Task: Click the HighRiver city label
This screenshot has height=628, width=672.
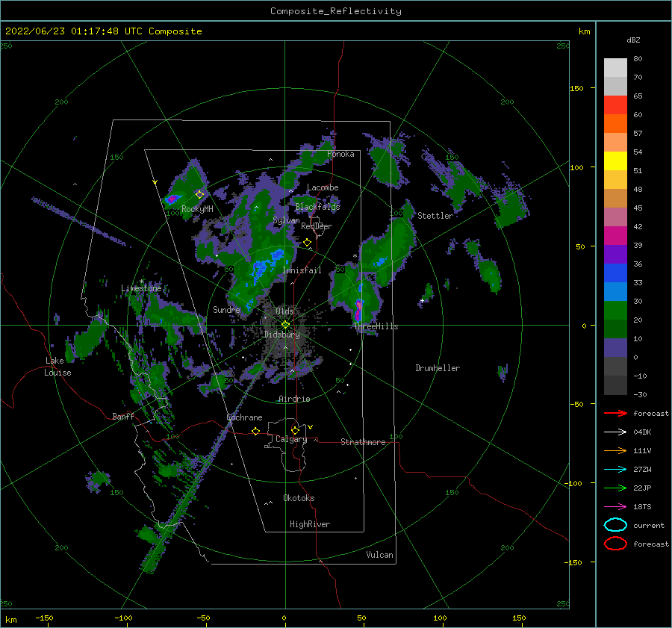Action: [310, 524]
